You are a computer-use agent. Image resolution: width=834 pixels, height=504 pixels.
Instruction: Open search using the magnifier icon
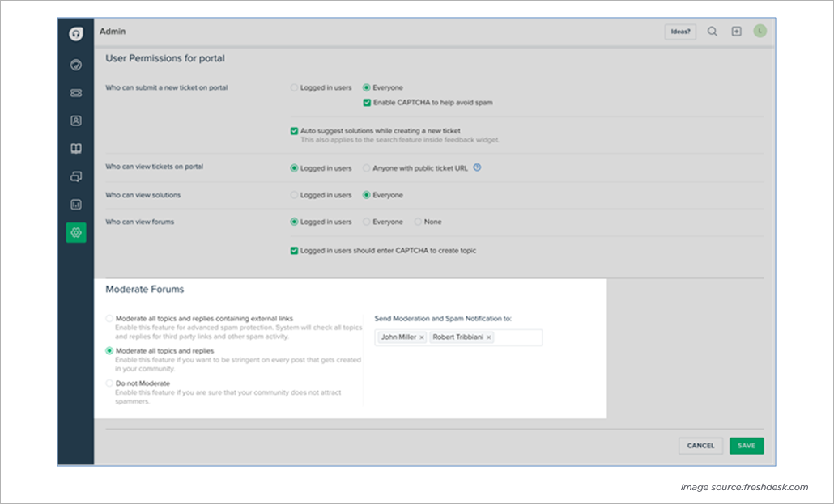pos(713,32)
